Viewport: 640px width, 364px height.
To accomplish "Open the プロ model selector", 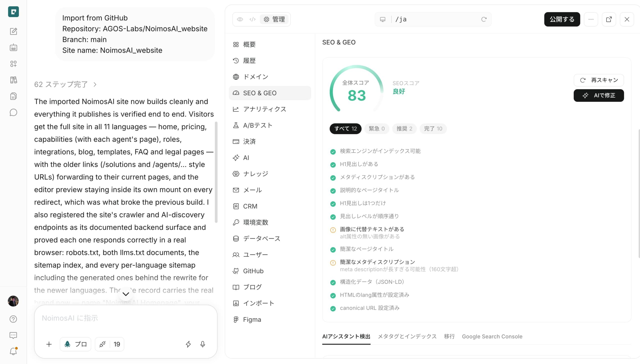I will click(x=75, y=344).
